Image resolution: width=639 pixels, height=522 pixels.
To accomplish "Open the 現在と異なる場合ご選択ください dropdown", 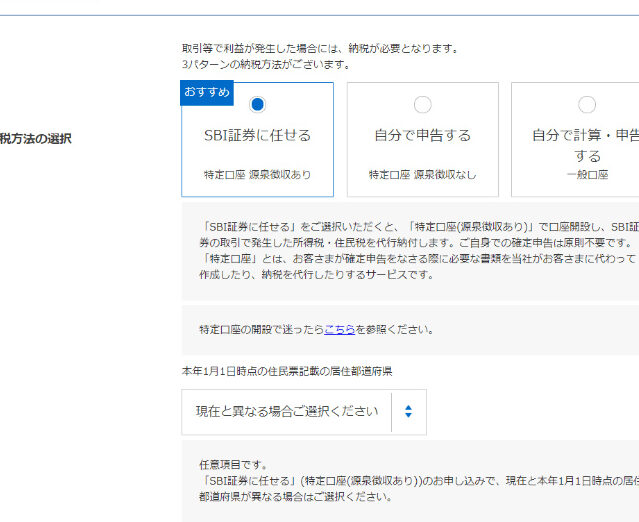I will tap(287, 411).
